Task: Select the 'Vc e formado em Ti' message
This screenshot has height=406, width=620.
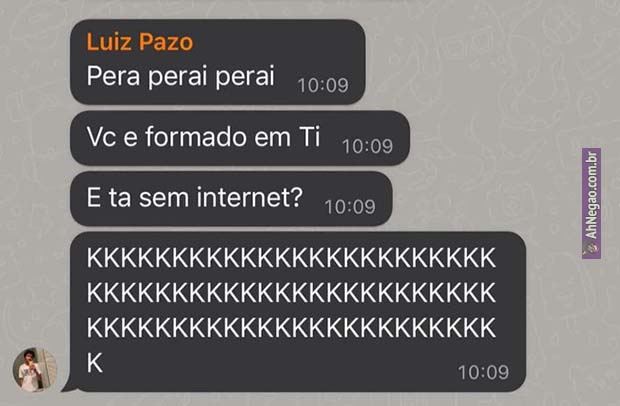Action: click(240, 138)
